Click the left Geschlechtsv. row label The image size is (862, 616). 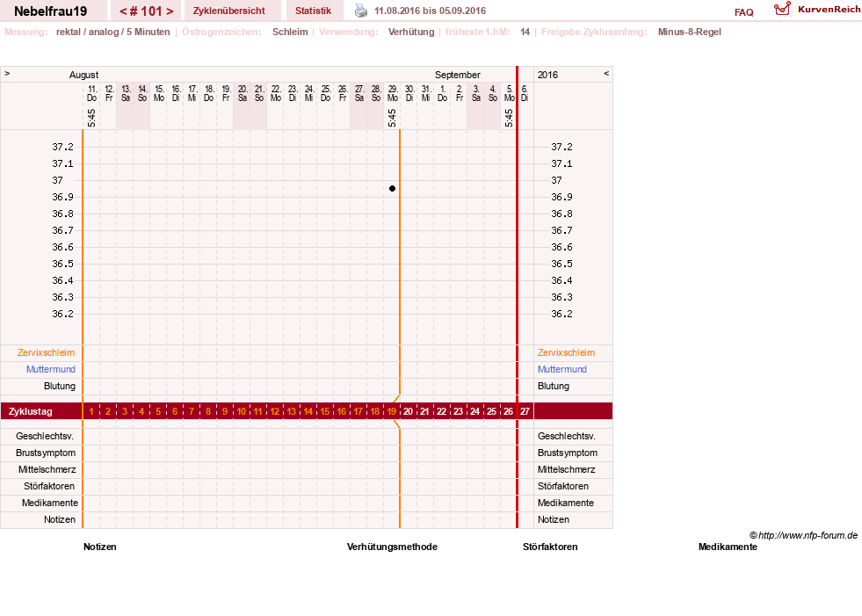click(45, 436)
